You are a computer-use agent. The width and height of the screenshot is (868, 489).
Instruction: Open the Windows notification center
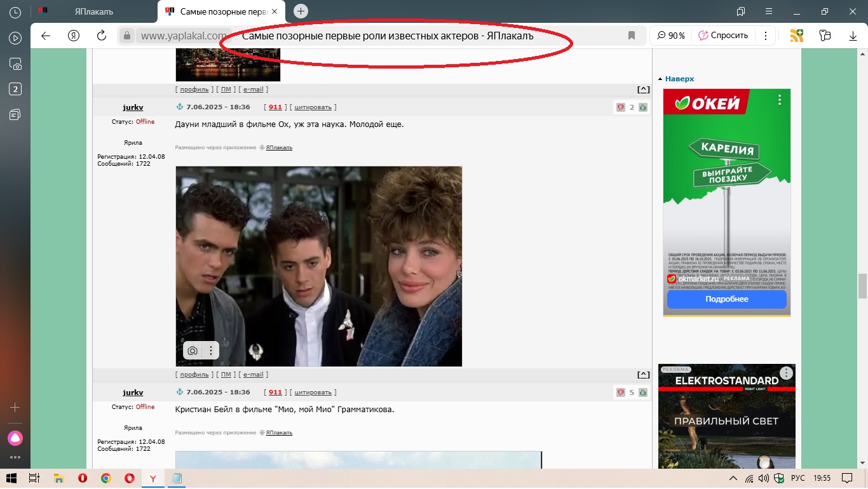846,478
